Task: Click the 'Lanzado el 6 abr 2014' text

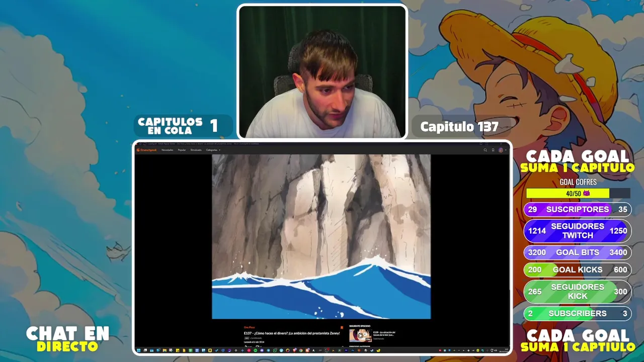Action: coord(254,342)
